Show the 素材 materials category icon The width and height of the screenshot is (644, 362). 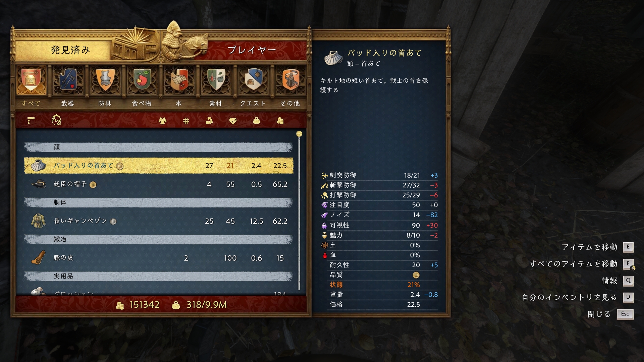216,80
